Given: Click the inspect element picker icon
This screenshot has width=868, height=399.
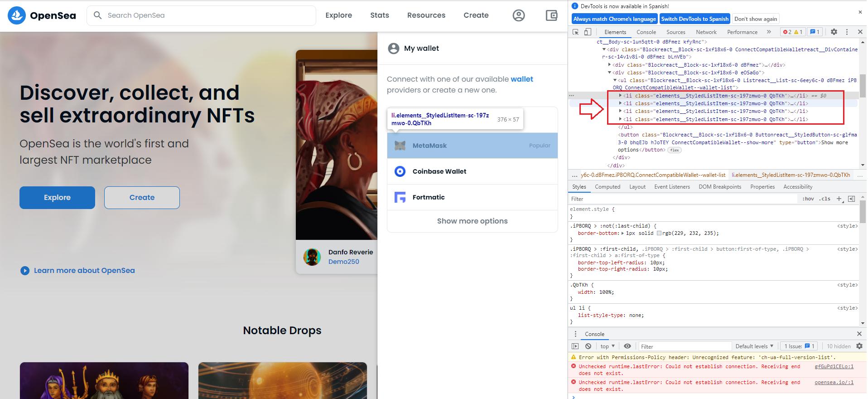Looking at the screenshot, I should [x=576, y=32].
